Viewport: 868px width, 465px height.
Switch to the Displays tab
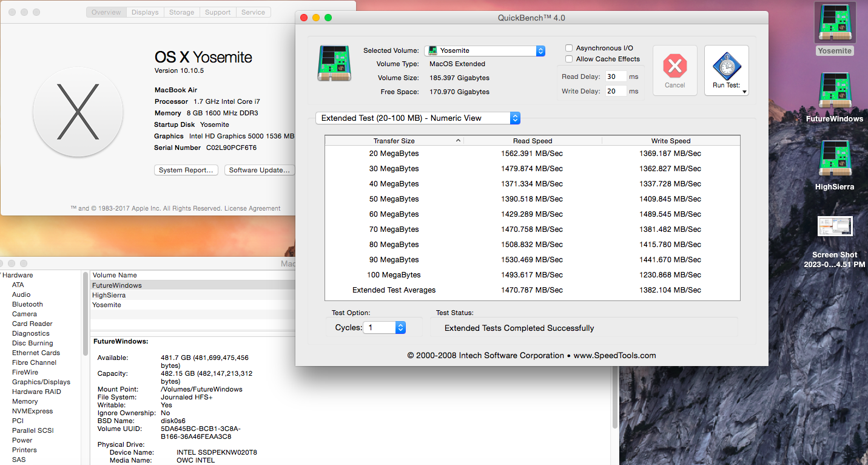(x=145, y=12)
